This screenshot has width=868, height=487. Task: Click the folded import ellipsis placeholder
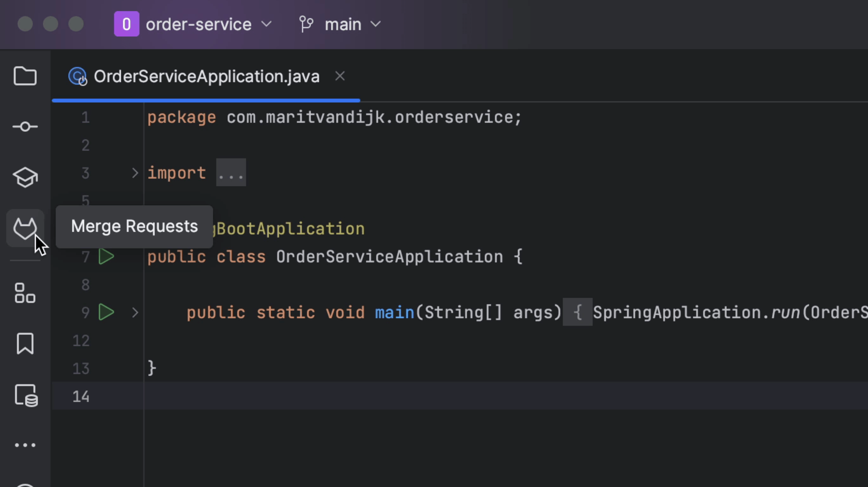coord(231,173)
